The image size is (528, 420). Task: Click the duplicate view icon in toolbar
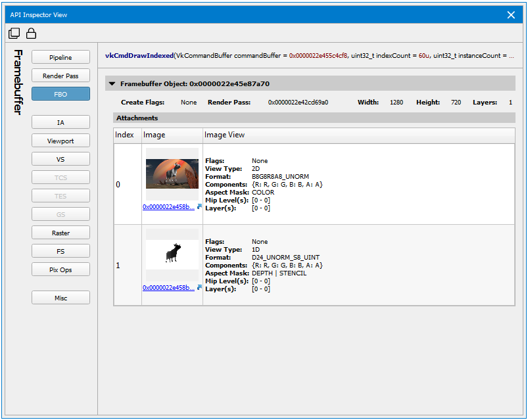pos(14,34)
